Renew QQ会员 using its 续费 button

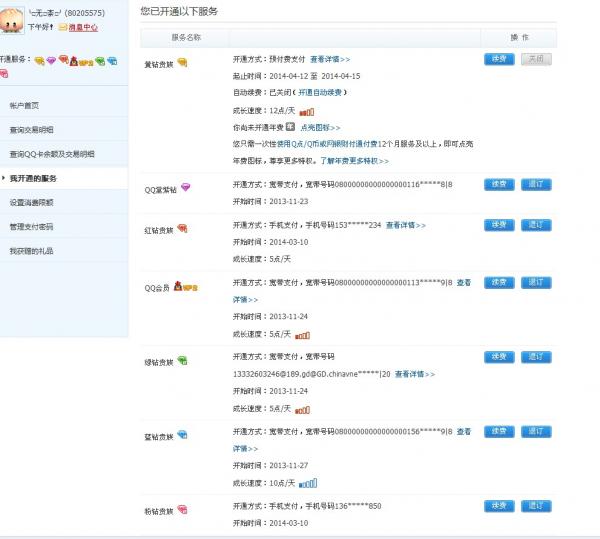[x=499, y=283]
